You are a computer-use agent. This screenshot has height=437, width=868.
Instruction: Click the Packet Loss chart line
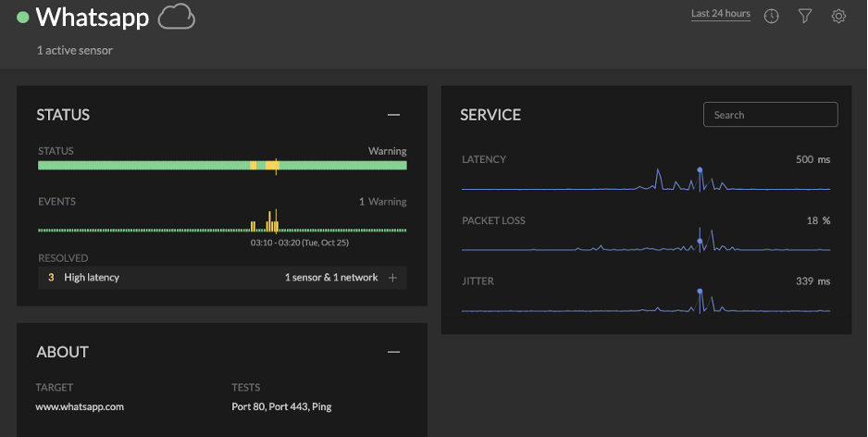point(646,241)
